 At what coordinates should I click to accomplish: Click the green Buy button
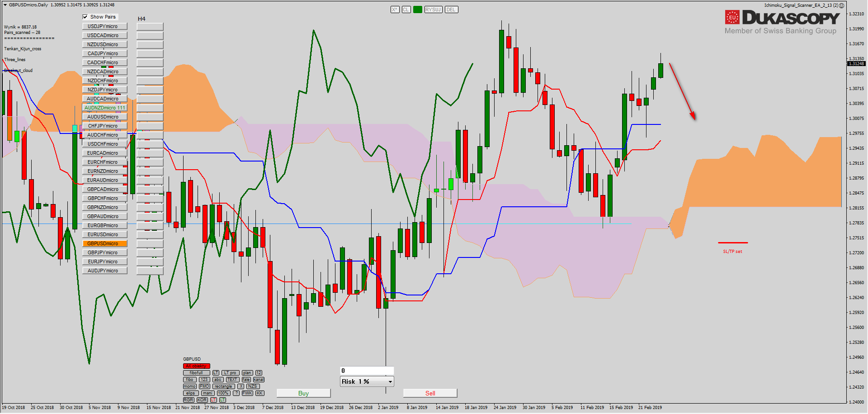coord(303,393)
